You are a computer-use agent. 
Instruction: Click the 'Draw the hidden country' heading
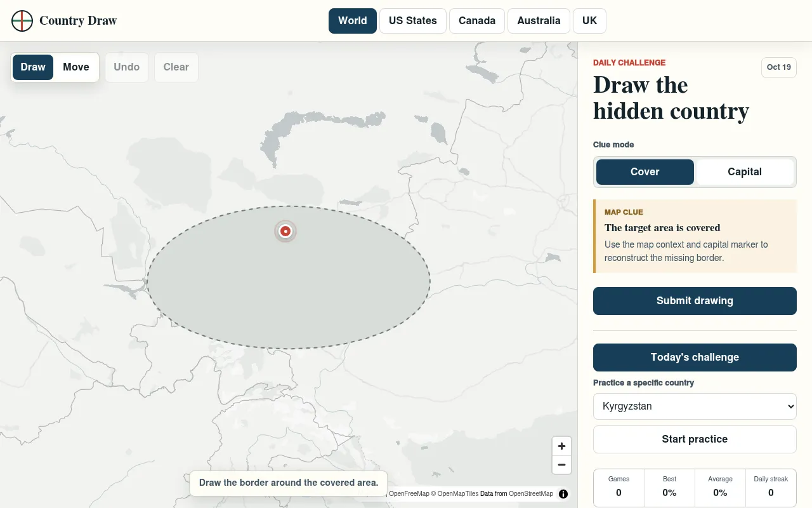(671, 98)
